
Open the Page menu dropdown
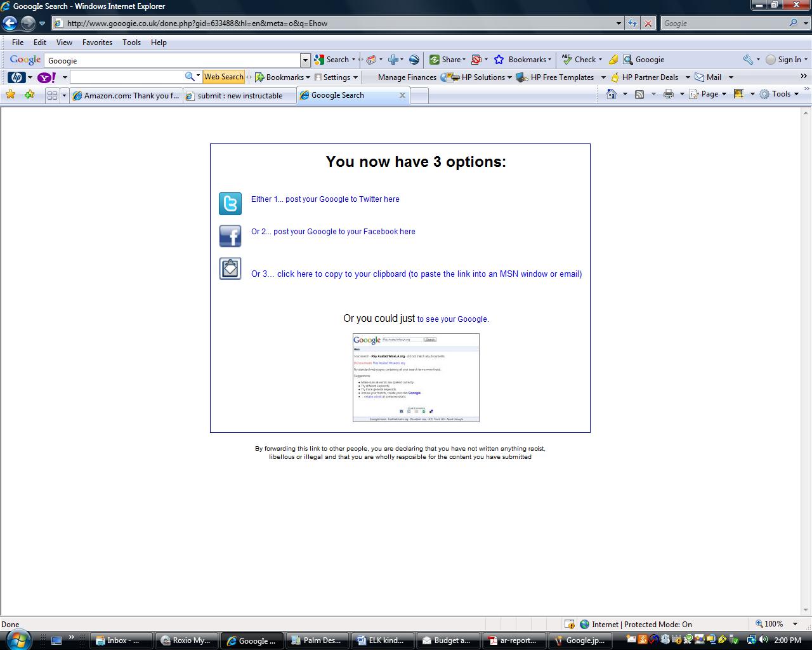(x=714, y=94)
